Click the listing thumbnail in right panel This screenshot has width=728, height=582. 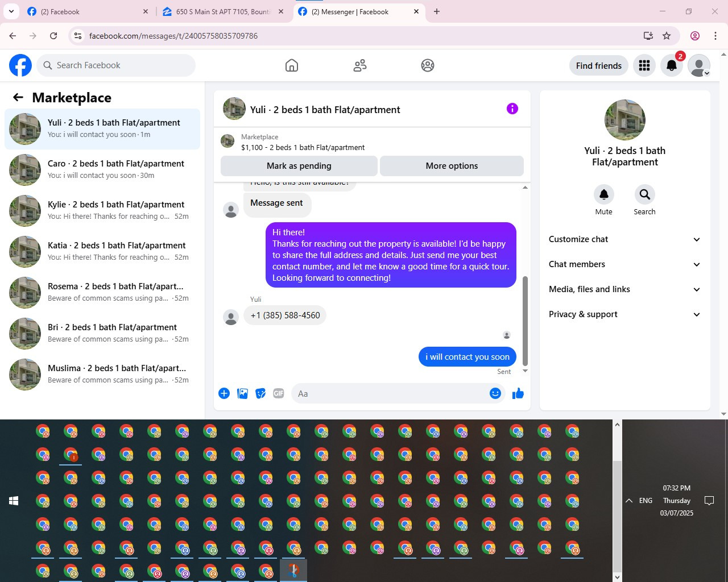click(625, 120)
